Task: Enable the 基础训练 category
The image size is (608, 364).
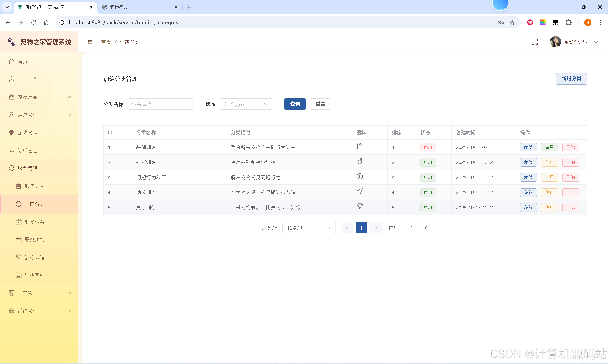Action: point(549,147)
